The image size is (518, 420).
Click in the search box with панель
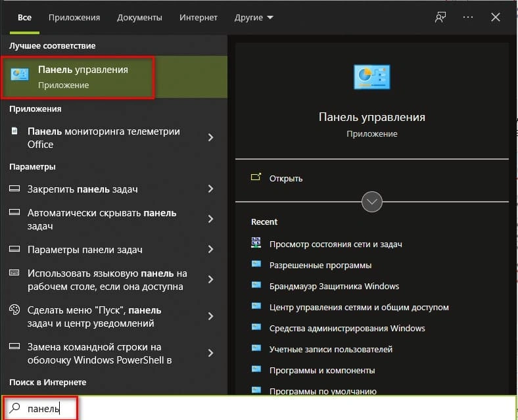[259, 408]
